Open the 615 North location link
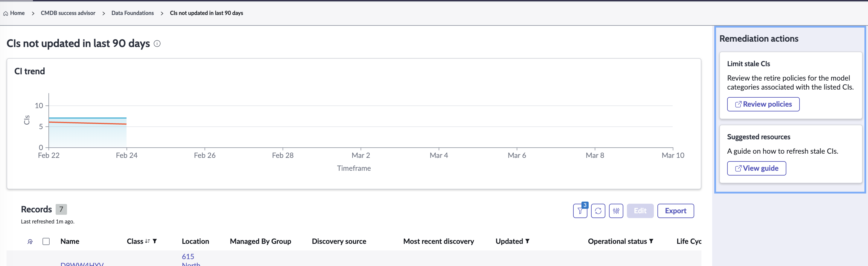 coord(191,260)
